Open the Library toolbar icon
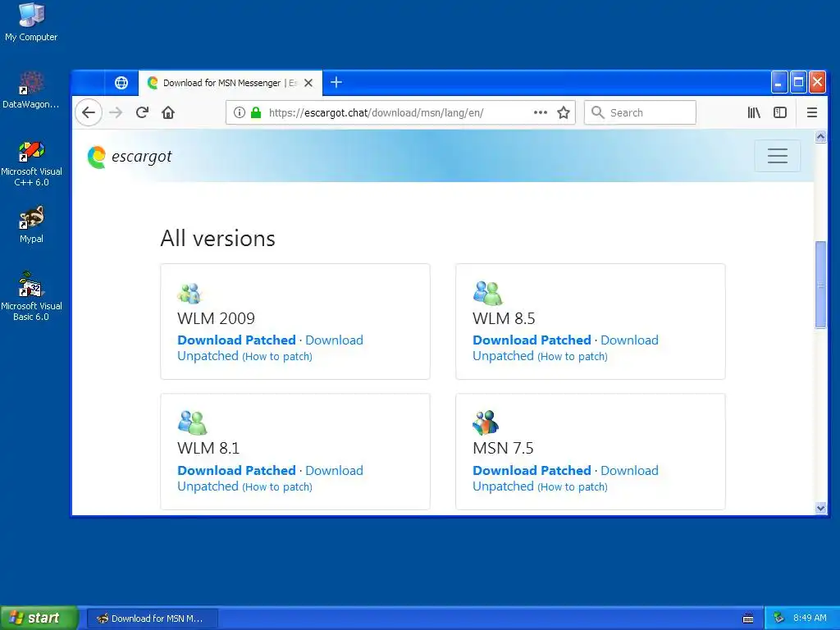This screenshot has width=840, height=630. pos(754,112)
